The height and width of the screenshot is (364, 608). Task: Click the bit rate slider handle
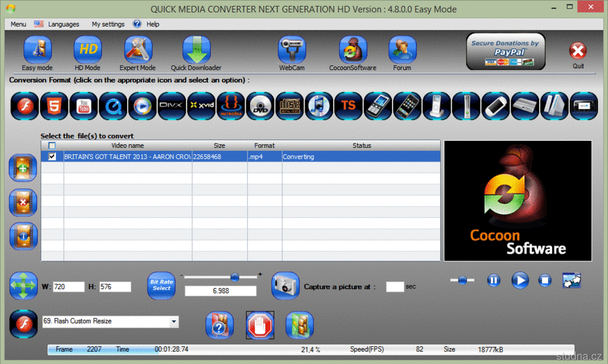[235, 277]
